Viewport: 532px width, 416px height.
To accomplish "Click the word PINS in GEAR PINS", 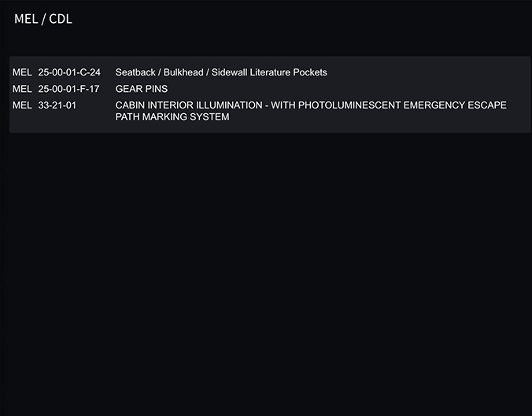I will [x=155, y=89].
